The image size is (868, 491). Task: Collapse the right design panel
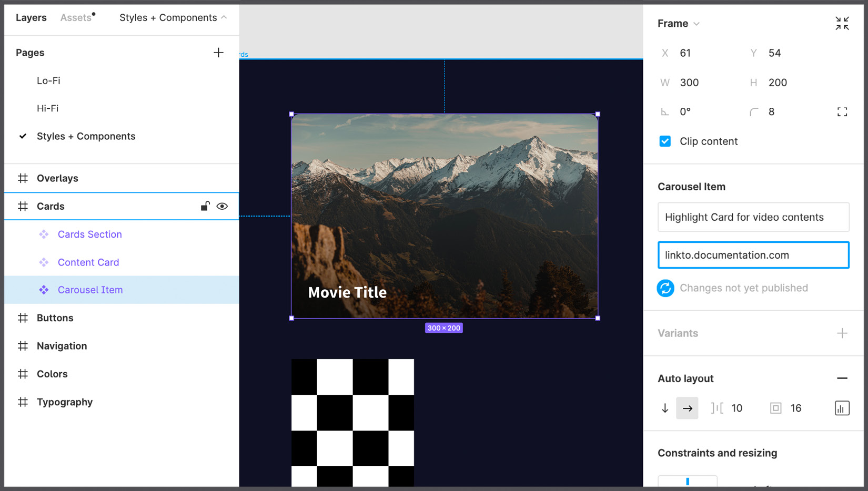coord(842,23)
